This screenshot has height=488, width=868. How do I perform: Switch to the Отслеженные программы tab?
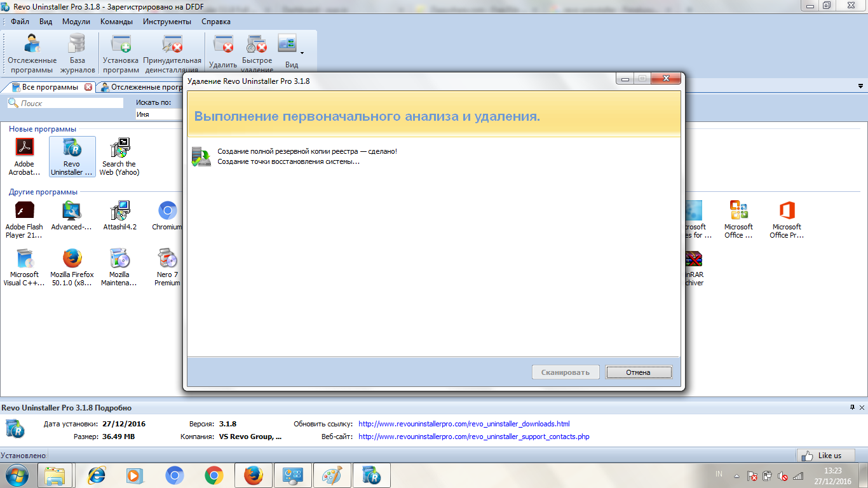(141, 87)
